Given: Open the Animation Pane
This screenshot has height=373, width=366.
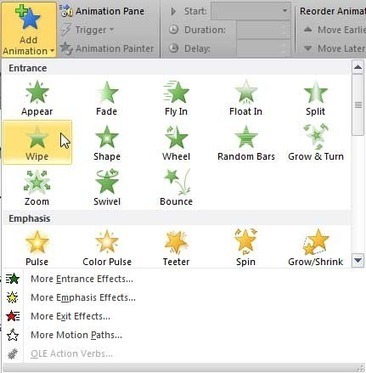Looking at the screenshot, I should pyautogui.click(x=102, y=11).
